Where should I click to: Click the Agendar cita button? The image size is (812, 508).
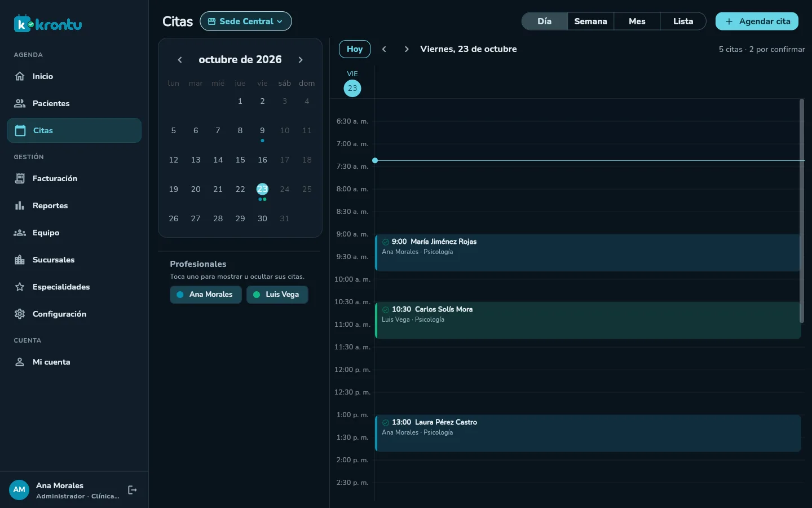[x=757, y=21]
